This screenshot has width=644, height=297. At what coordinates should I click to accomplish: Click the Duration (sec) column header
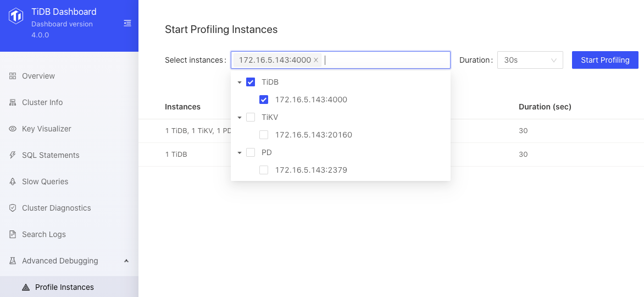[x=545, y=107]
